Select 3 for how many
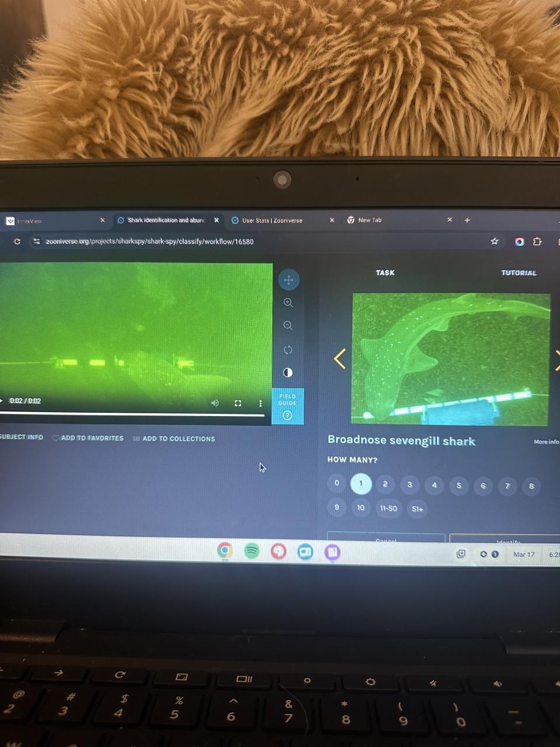 pyautogui.click(x=409, y=484)
